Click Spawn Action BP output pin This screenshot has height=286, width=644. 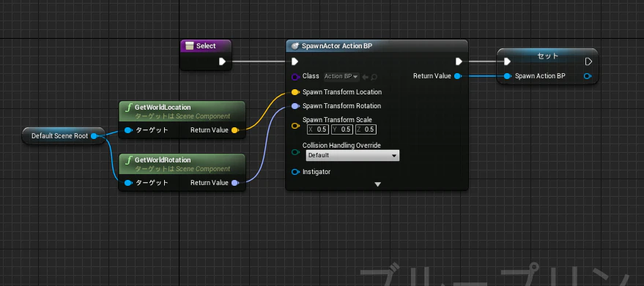588,76
